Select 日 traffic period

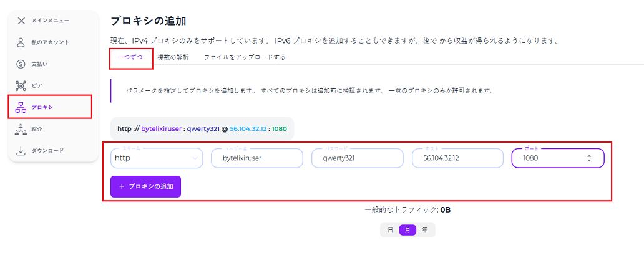(x=390, y=230)
